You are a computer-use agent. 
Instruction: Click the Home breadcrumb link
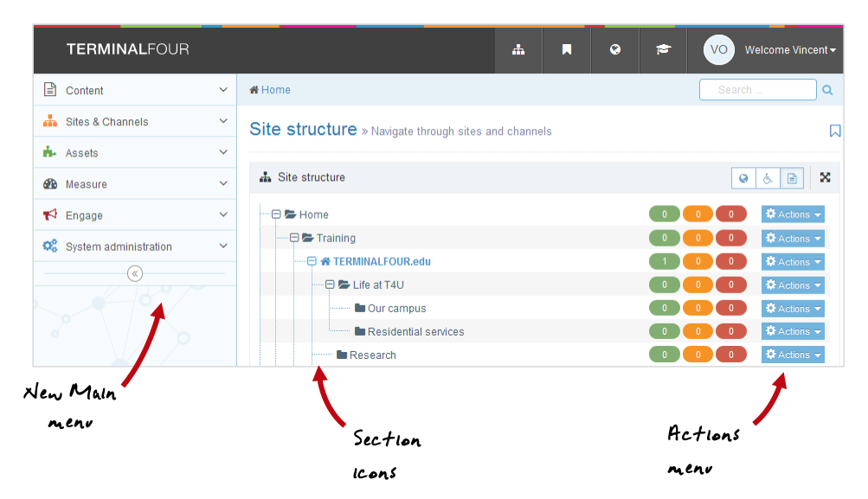(275, 90)
